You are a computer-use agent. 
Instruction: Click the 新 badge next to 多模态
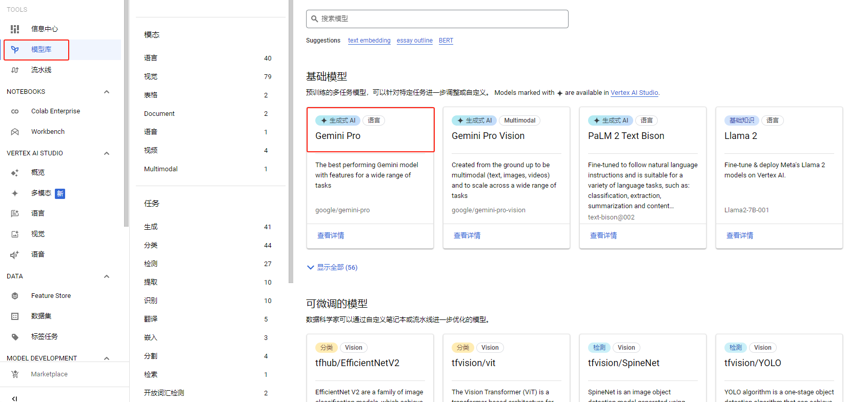[x=60, y=193]
